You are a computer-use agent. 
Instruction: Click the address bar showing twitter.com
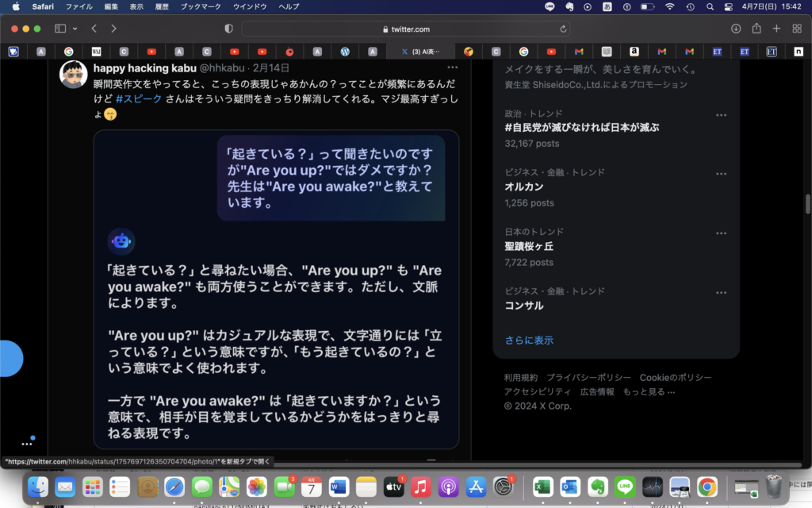407,29
